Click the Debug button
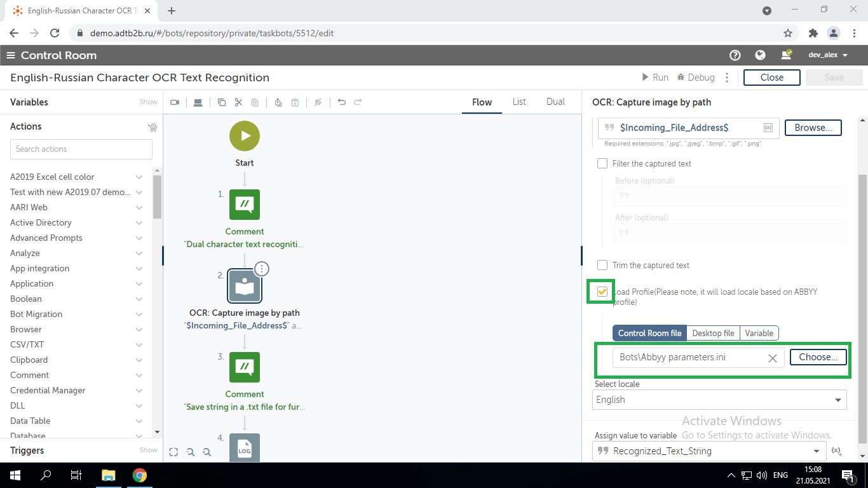Image resolution: width=868 pixels, height=488 pixels. (696, 78)
